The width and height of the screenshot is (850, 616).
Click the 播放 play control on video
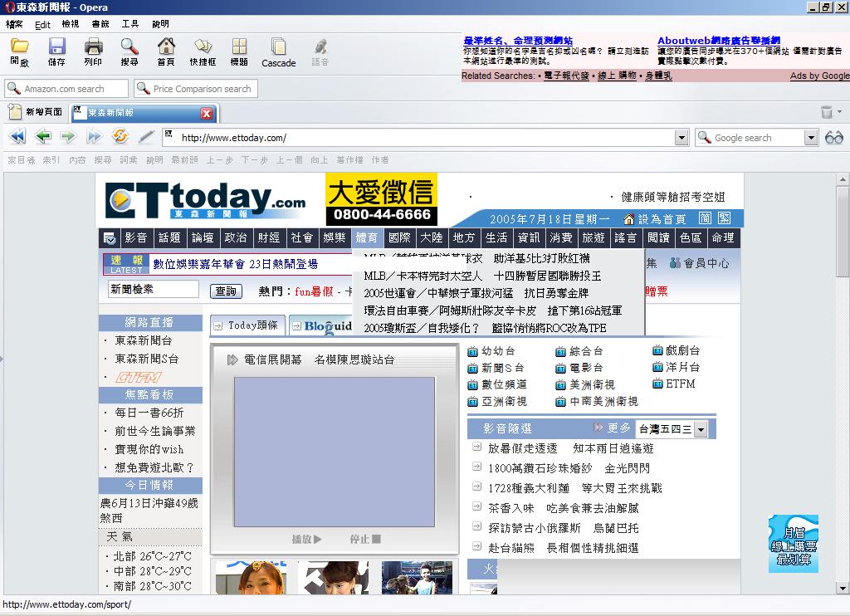tap(306, 539)
